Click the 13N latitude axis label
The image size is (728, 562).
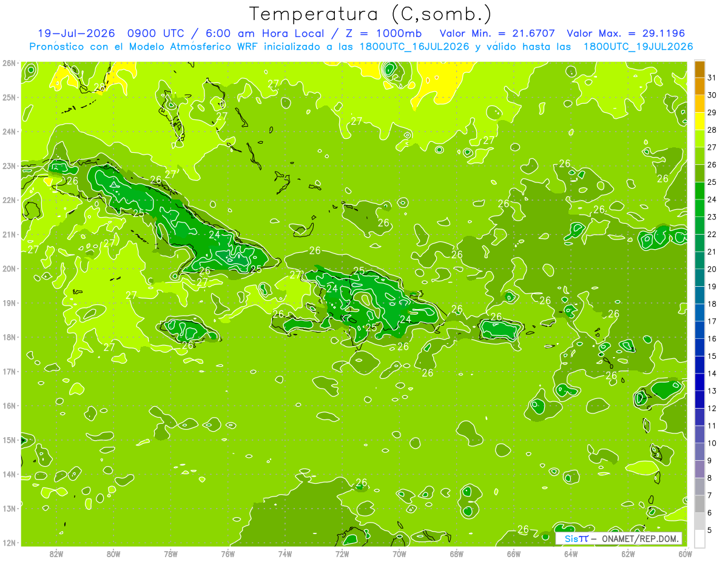tap(8, 508)
